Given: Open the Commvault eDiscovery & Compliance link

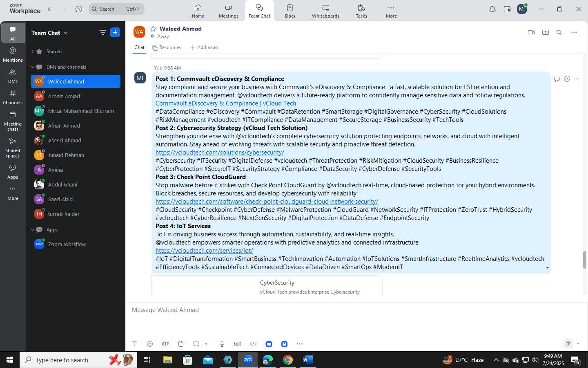Looking at the screenshot, I should coord(226,103).
